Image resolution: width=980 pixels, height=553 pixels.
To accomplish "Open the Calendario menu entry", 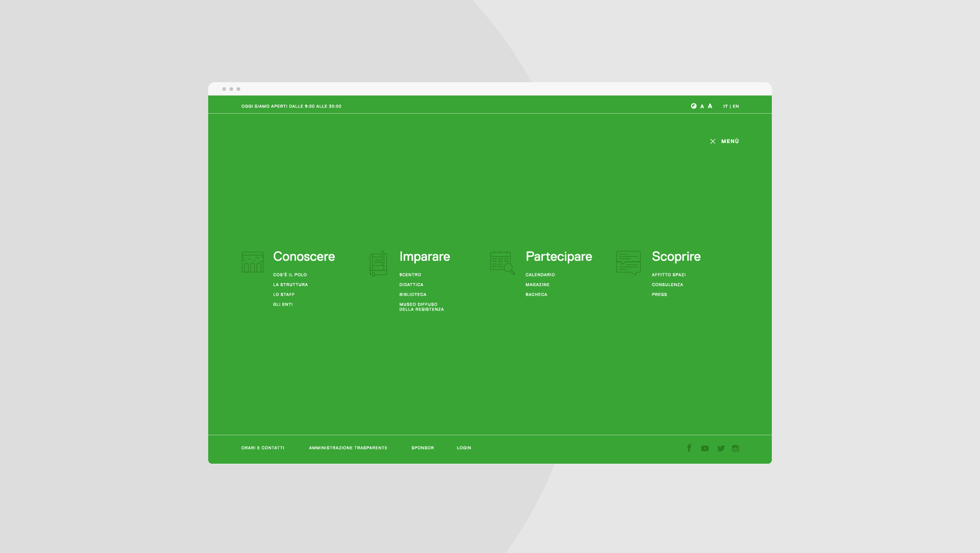I will (x=540, y=275).
